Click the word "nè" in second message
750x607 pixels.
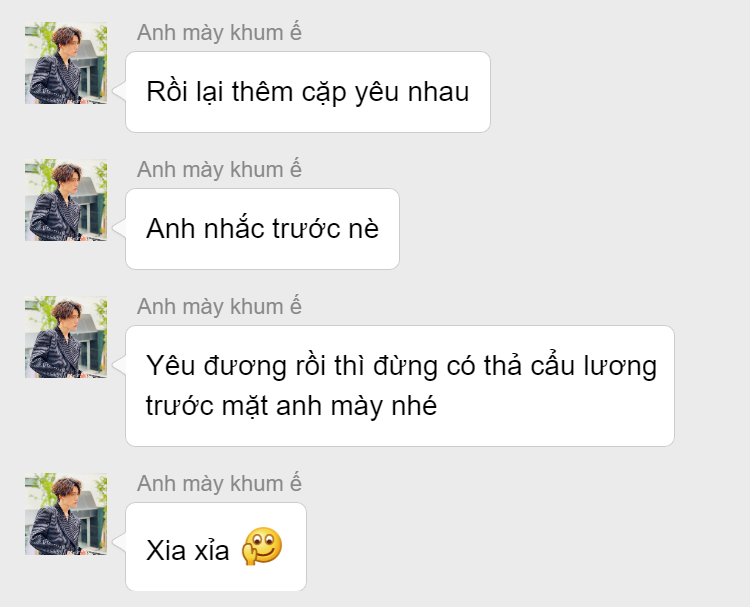[364, 228]
